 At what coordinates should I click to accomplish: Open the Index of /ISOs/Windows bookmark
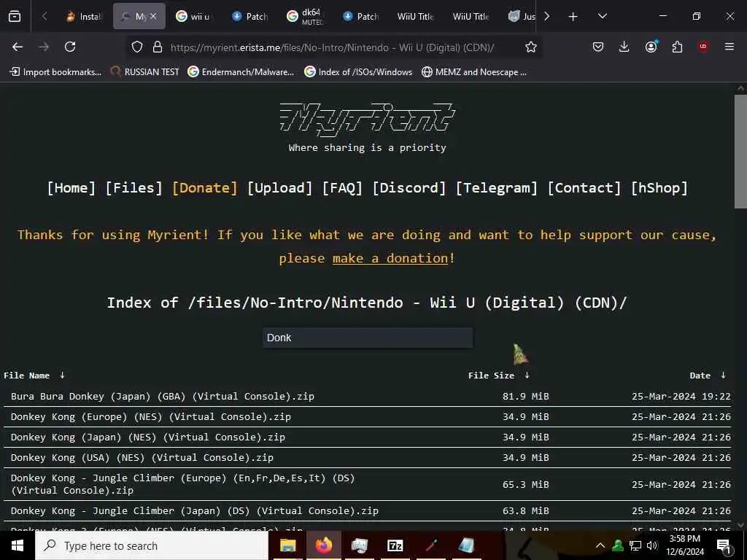coord(358,72)
